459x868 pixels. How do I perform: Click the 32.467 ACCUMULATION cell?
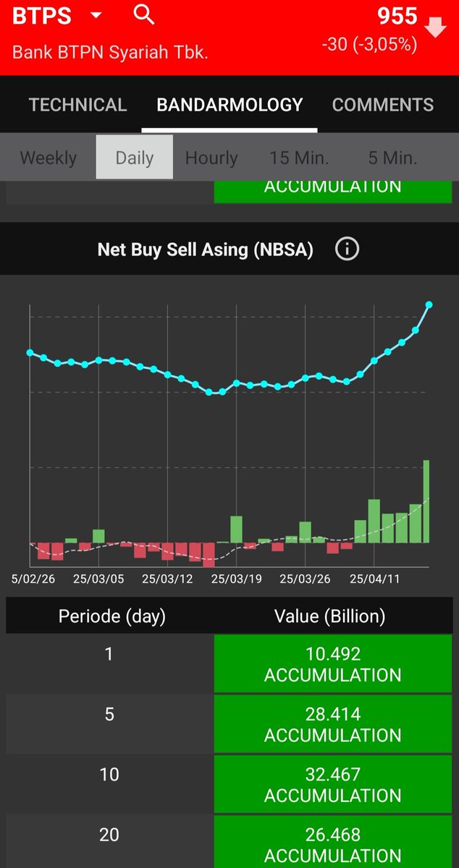[333, 784]
